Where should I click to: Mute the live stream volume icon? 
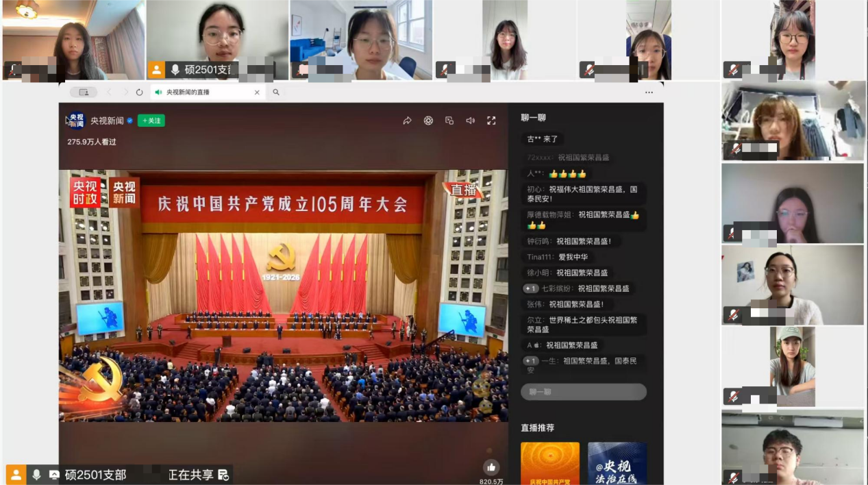(x=471, y=121)
